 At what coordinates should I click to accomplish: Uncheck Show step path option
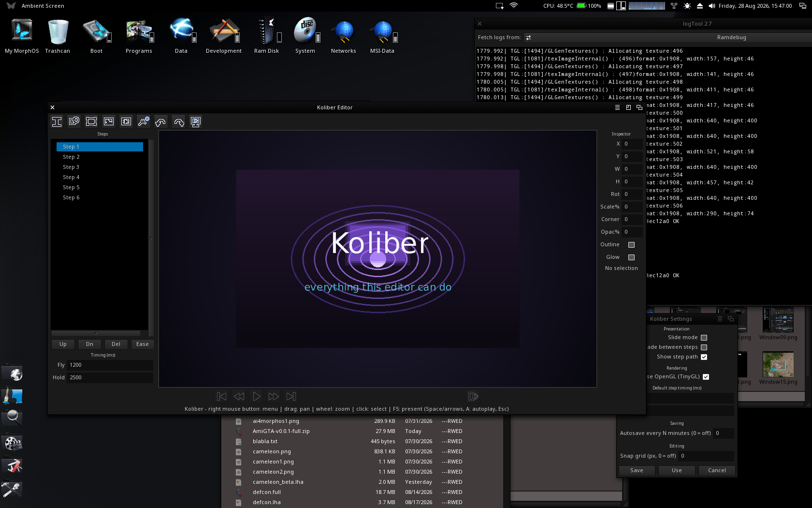[x=704, y=357]
